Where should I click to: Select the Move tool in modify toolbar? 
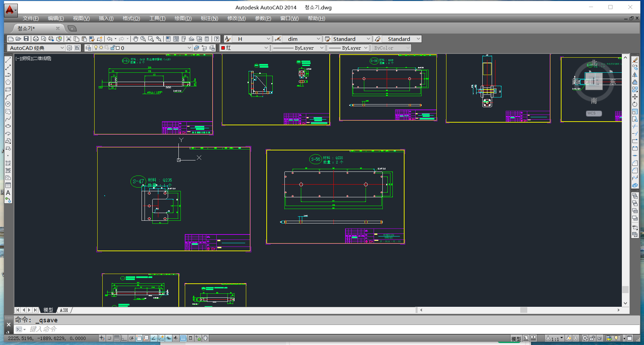click(635, 97)
